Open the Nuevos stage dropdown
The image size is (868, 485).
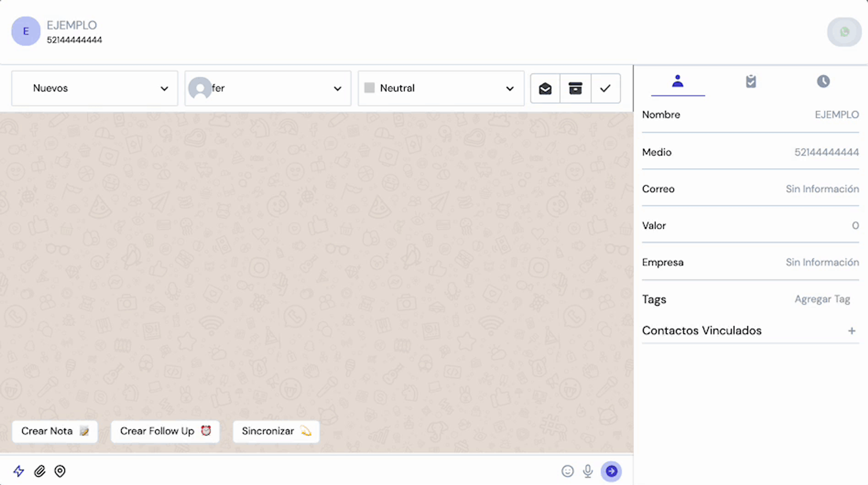(94, 88)
